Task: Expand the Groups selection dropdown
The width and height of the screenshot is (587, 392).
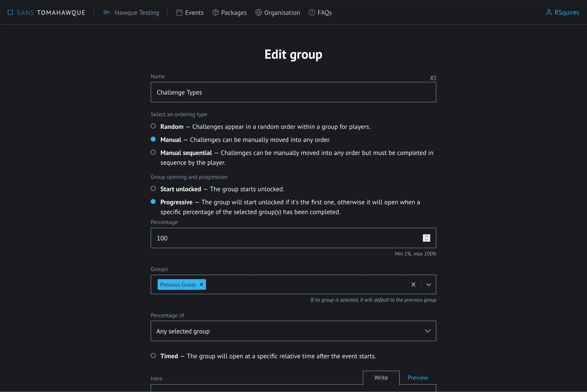Action: 428,284
